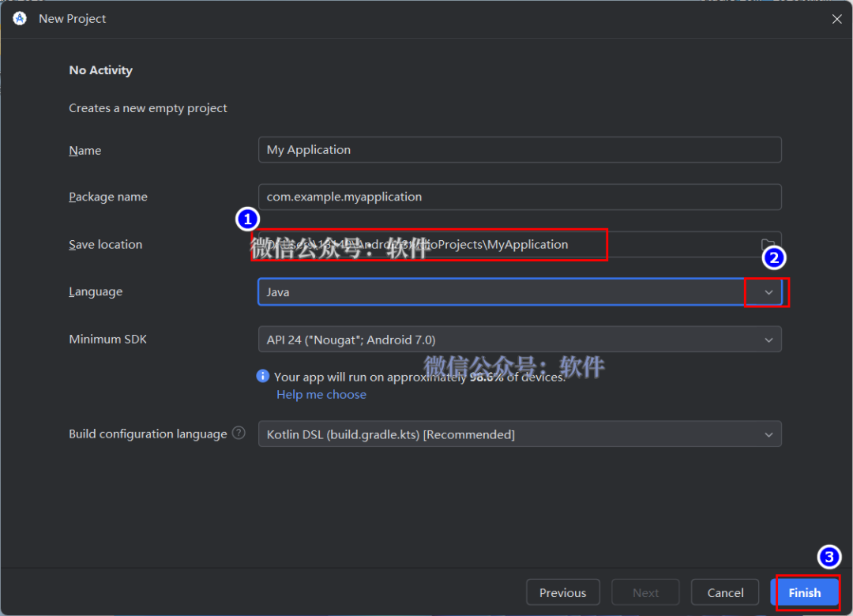Click the Language label
This screenshot has height=616, width=853.
[x=96, y=291]
